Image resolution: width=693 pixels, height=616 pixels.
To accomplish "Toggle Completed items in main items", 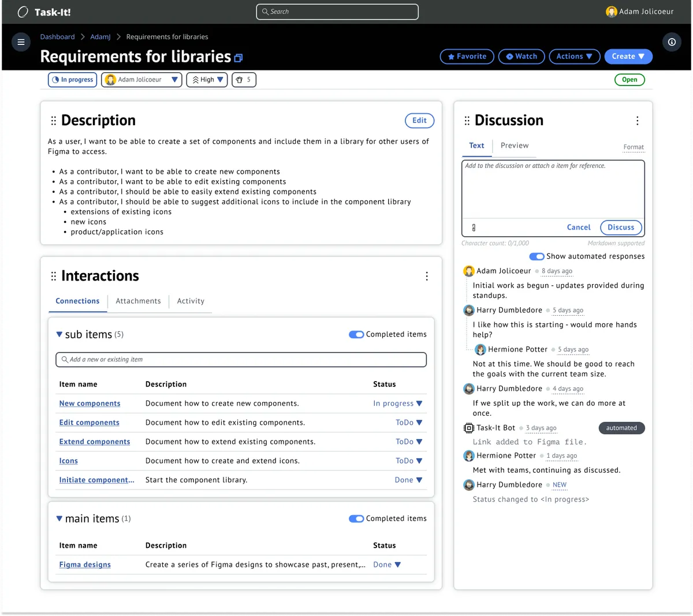I will pyautogui.click(x=356, y=518).
